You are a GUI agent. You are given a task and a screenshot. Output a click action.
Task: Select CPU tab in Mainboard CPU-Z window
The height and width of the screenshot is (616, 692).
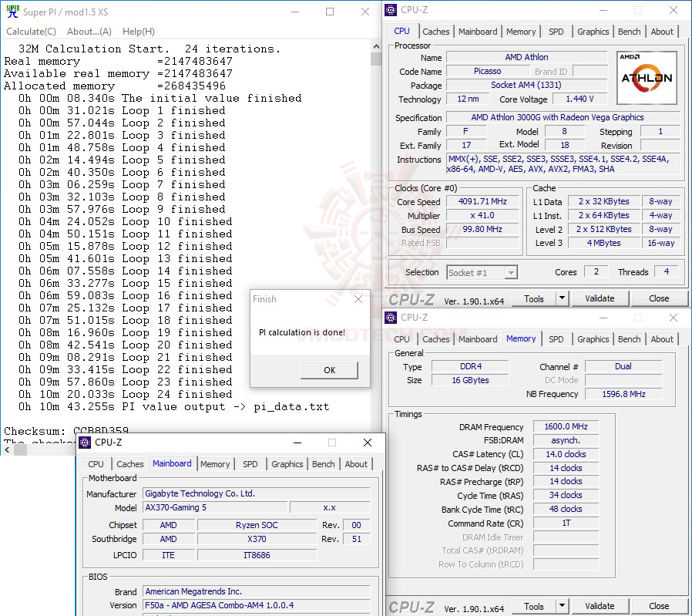coord(96,464)
